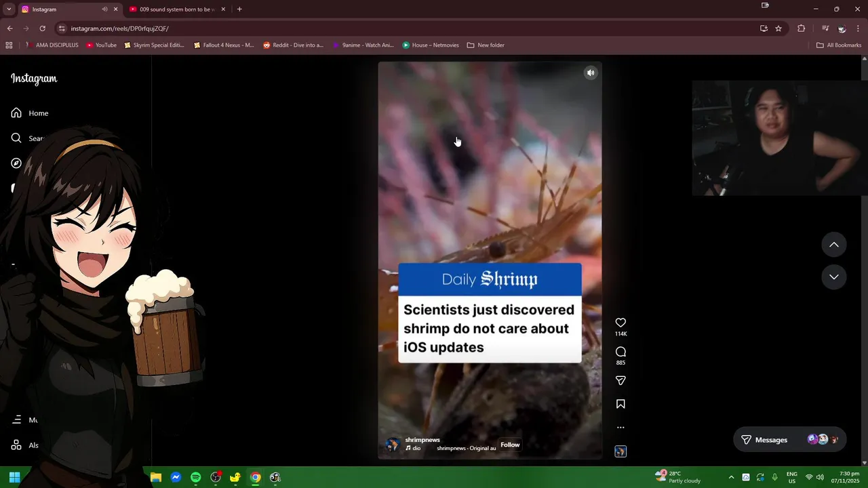The image size is (868, 488).
Task: Click the install app icon in address bar
Action: click(764, 28)
